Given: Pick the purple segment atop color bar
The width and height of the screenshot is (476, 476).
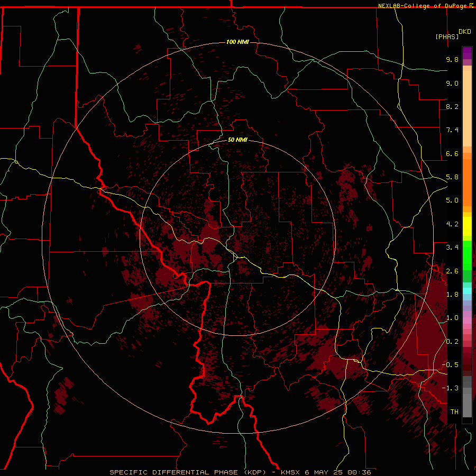Looking at the screenshot, I should [x=467, y=53].
